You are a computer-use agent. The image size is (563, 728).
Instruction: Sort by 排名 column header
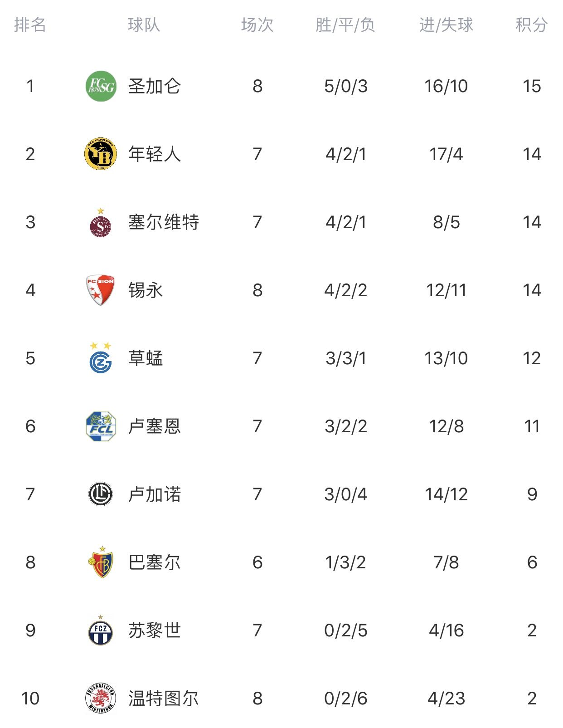[x=30, y=25]
